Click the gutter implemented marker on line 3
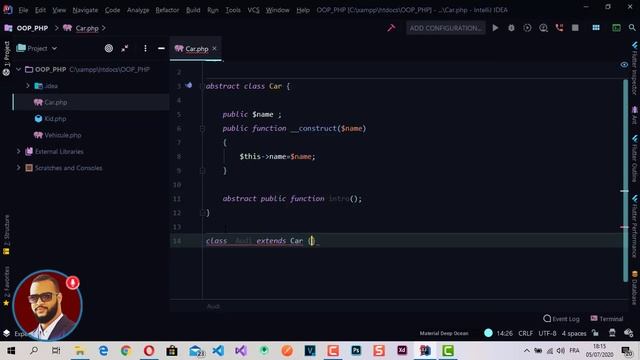The image size is (640, 360). pos(189,85)
